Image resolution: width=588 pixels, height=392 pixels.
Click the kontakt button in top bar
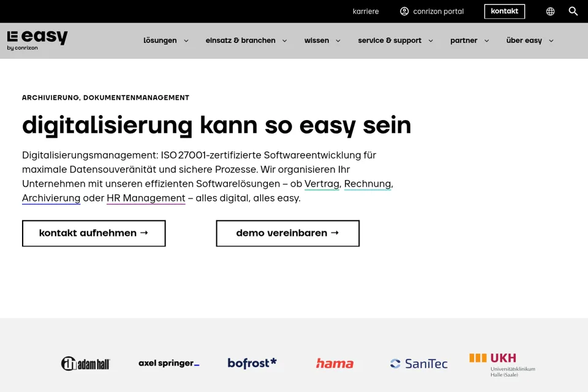tap(504, 11)
